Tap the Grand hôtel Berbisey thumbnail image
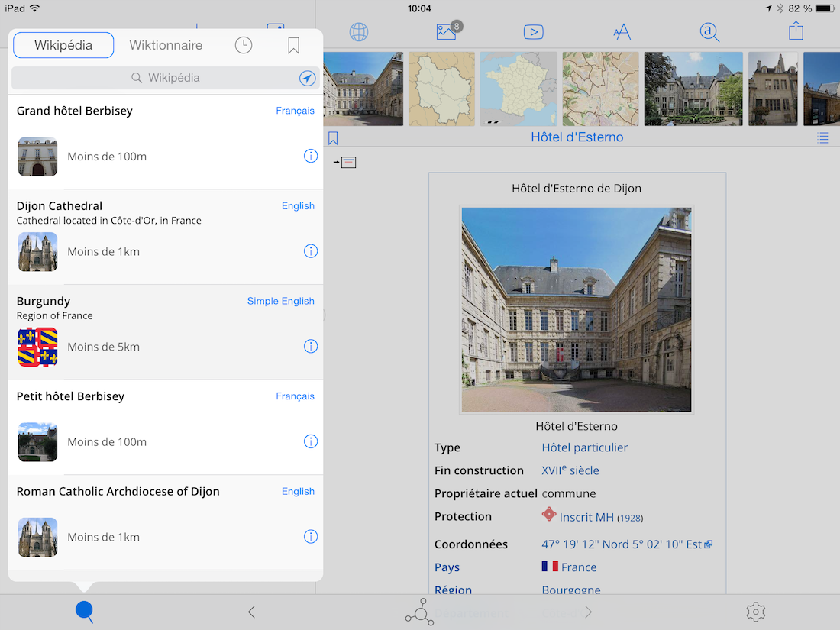The height and width of the screenshot is (630, 840). [x=37, y=157]
